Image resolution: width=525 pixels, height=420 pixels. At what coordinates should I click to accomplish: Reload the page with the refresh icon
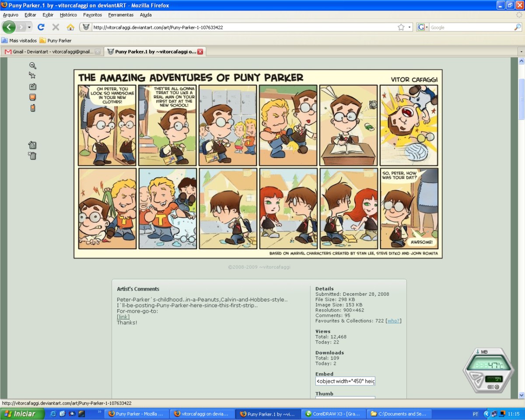click(x=41, y=27)
